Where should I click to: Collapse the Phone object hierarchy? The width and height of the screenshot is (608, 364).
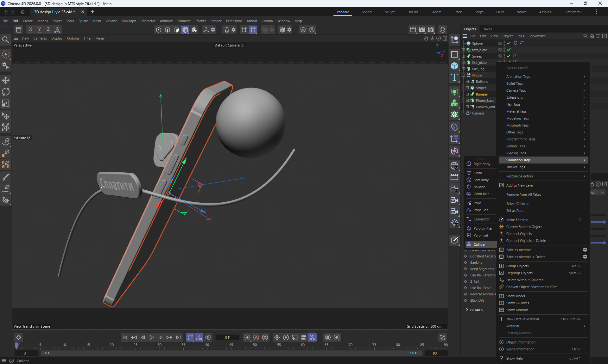464,75
